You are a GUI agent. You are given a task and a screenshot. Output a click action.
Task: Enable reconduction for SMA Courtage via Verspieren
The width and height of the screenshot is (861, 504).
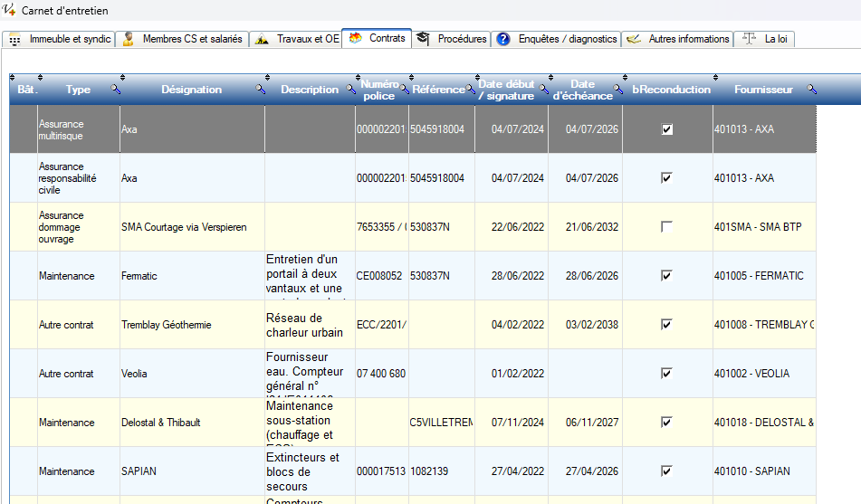click(667, 227)
